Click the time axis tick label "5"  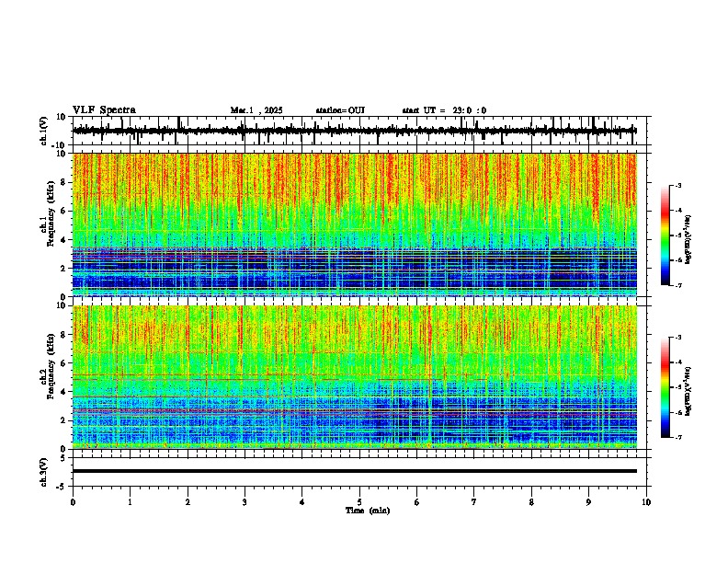(359, 502)
